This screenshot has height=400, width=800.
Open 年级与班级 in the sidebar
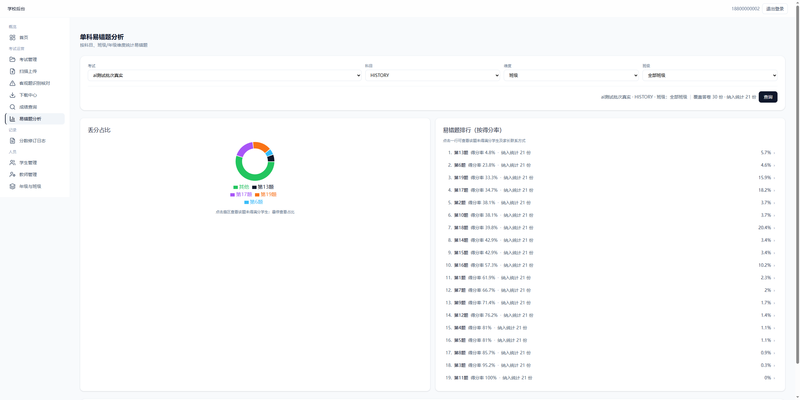35,186
